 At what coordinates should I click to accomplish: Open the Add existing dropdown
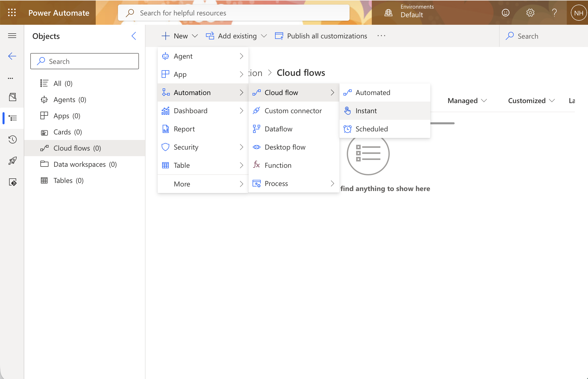(236, 36)
